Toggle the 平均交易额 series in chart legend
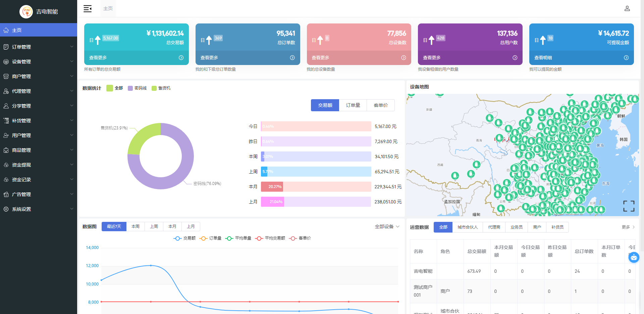The height and width of the screenshot is (314, 644). point(270,238)
